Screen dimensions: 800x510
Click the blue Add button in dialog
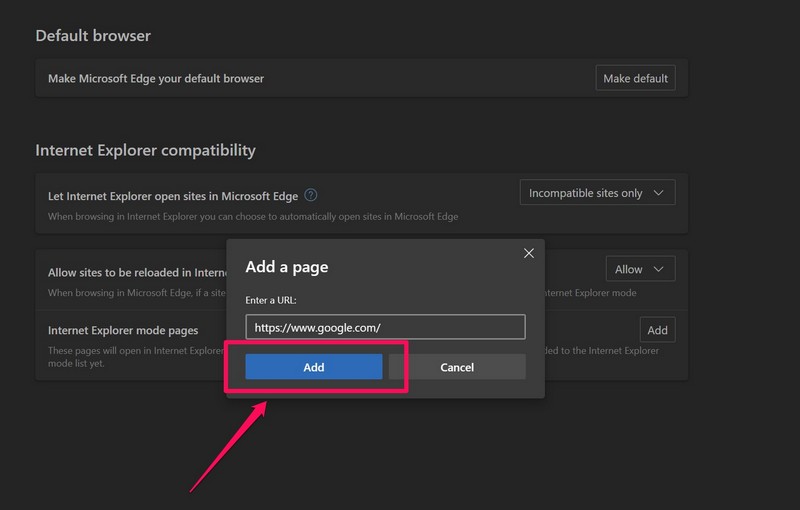click(314, 367)
